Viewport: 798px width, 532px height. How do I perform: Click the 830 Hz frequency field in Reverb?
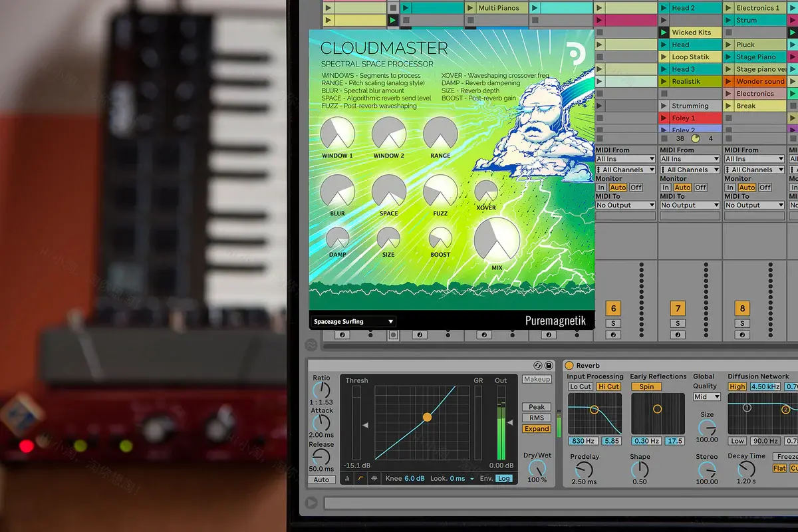click(584, 441)
